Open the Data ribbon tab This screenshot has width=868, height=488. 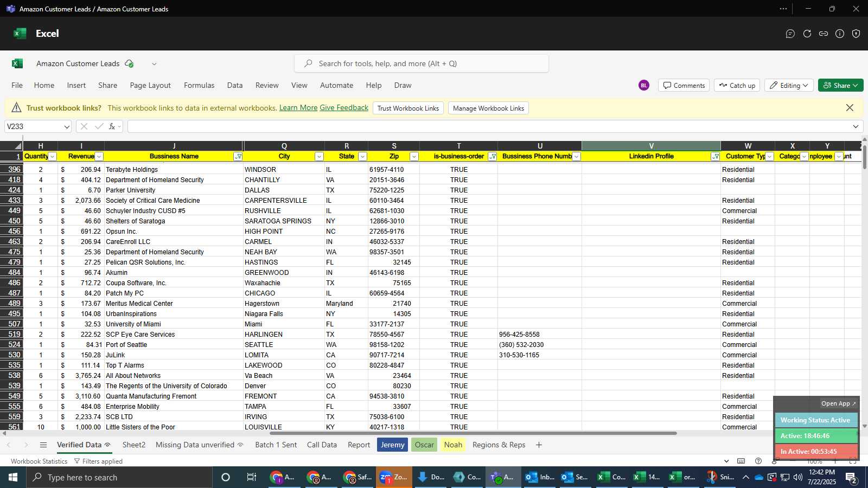click(x=235, y=85)
